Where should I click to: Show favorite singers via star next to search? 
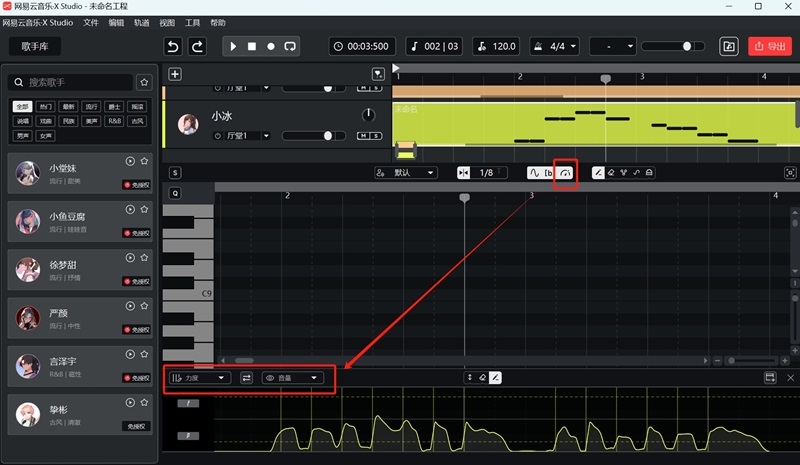click(144, 82)
